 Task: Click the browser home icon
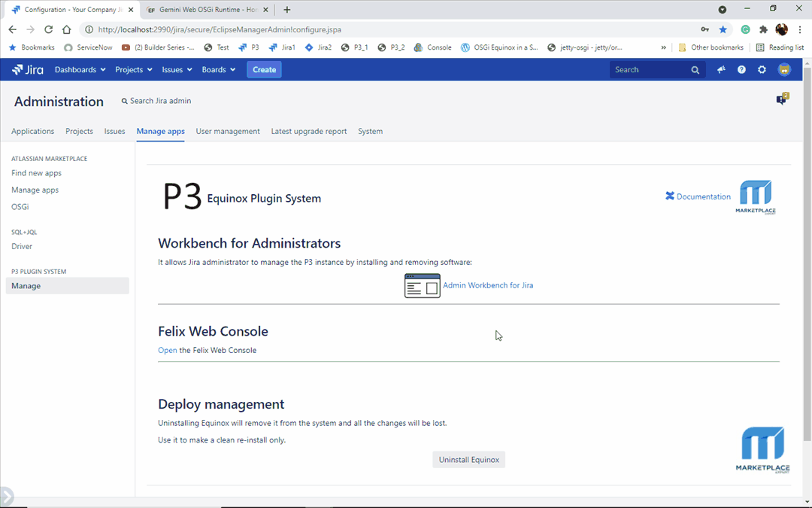[66, 29]
